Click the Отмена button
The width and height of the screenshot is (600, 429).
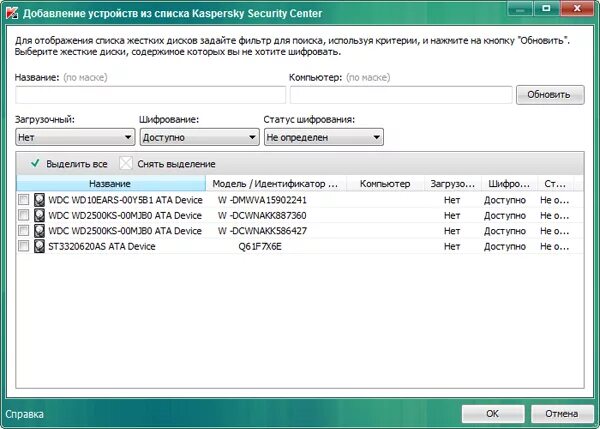point(562,413)
